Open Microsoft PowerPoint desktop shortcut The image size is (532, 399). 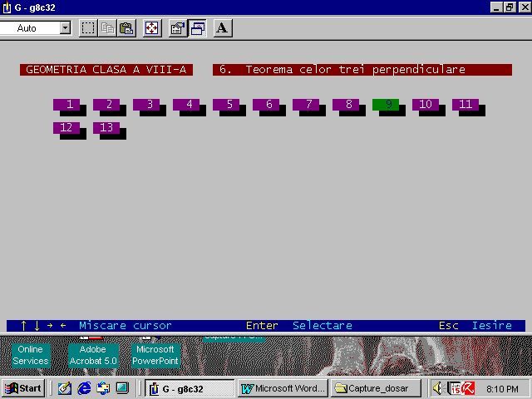click(155, 355)
